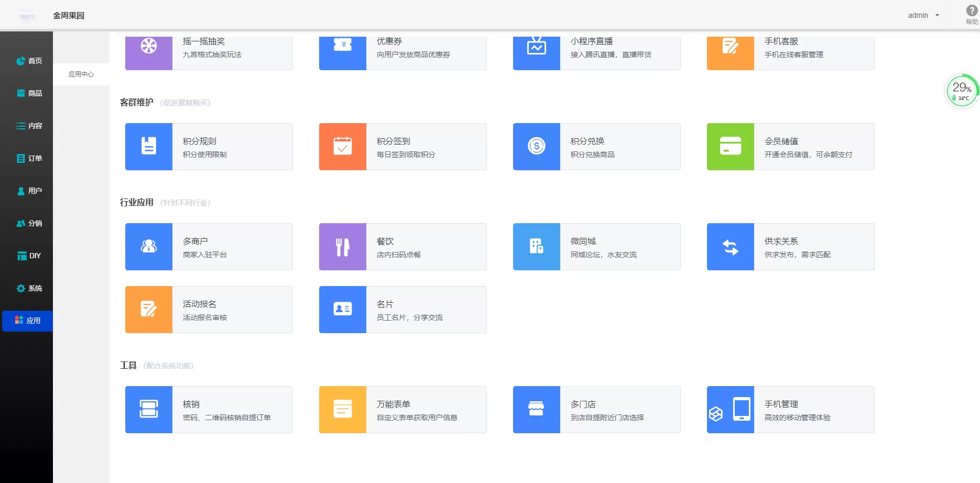Open the 摇一摇抽奖 wheel icon
This screenshot has width=980, height=483.
pyautogui.click(x=149, y=47)
